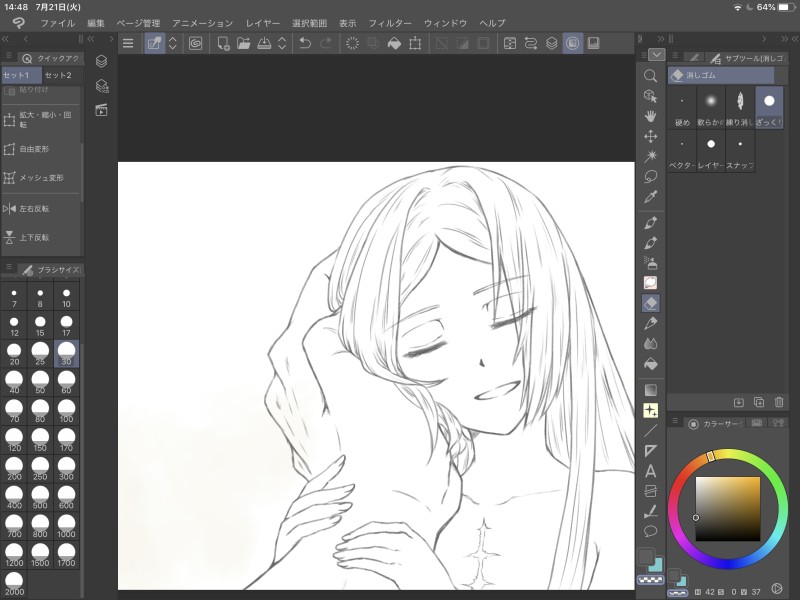Select the Hand move-canvas tool
This screenshot has width=800, height=600.
[650, 116]
